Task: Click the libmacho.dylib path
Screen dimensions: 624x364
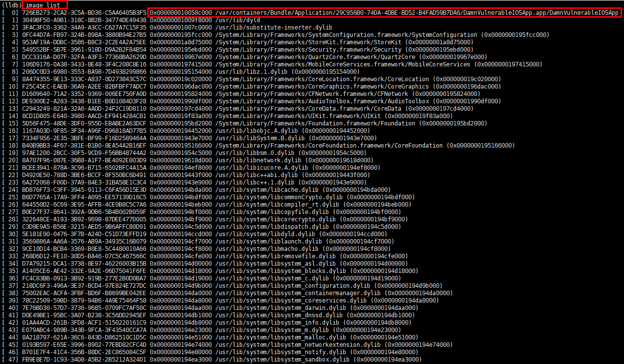Action: pyautogui.click(x=266, y=248)
